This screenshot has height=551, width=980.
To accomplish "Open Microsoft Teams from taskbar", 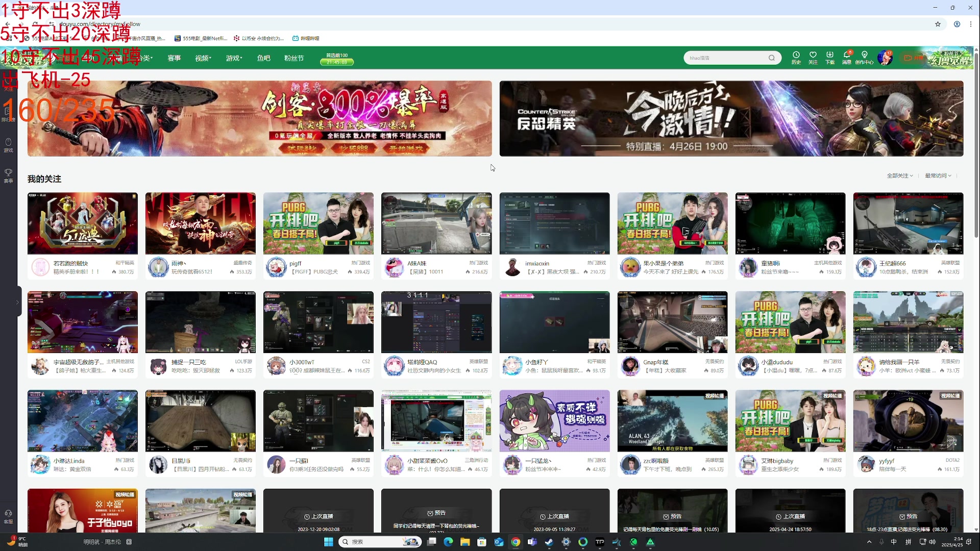I will click(x=532, y=542).
